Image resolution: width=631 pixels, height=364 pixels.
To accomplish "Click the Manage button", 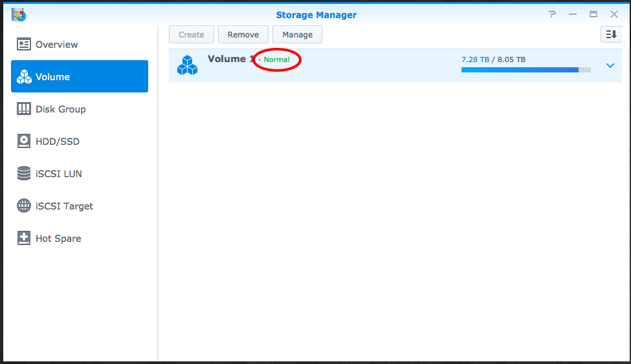I will tap(298, 35).
